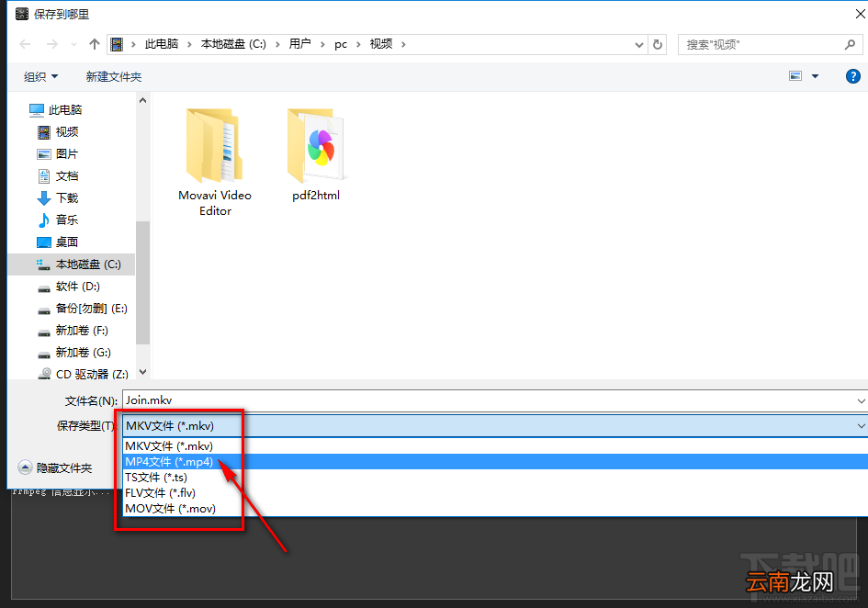Image resolution: width=868 pixels, height=608 pixels.
Task: Open 文档 in the sidebar
Action: [x=58, y=176]
